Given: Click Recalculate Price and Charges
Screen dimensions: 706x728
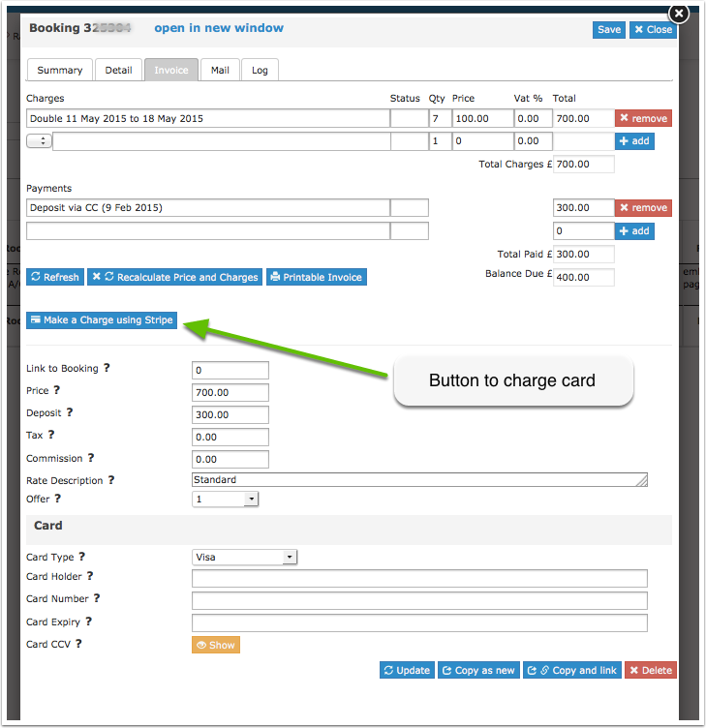Looking at the screenshot, I should click(x=174, y=277).
